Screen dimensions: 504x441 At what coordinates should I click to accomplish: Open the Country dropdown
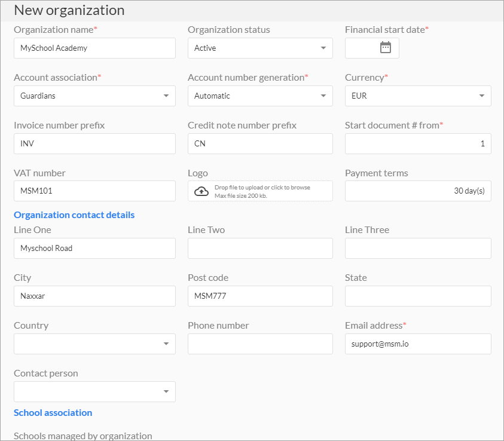94,344
